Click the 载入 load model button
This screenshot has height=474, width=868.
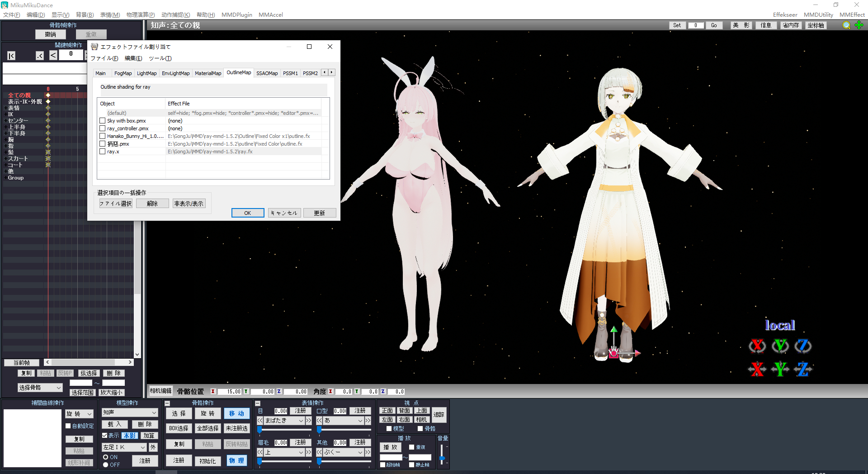coord(114,424)
